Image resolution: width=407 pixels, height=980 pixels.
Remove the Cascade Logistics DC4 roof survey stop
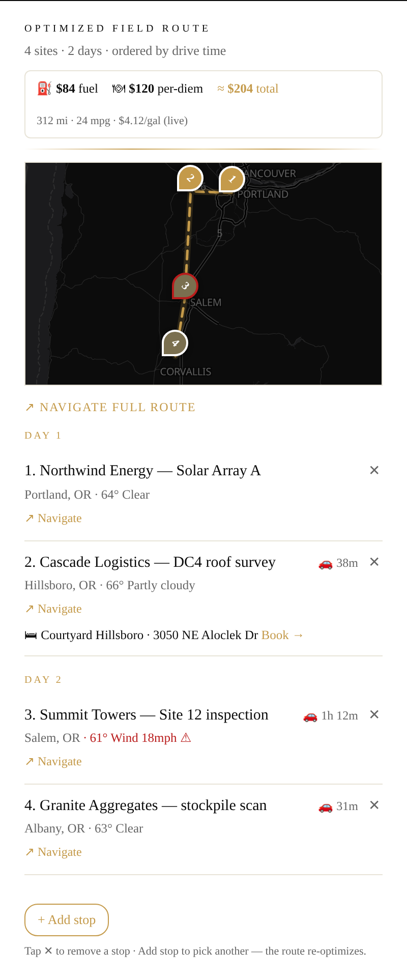[374, 562]
